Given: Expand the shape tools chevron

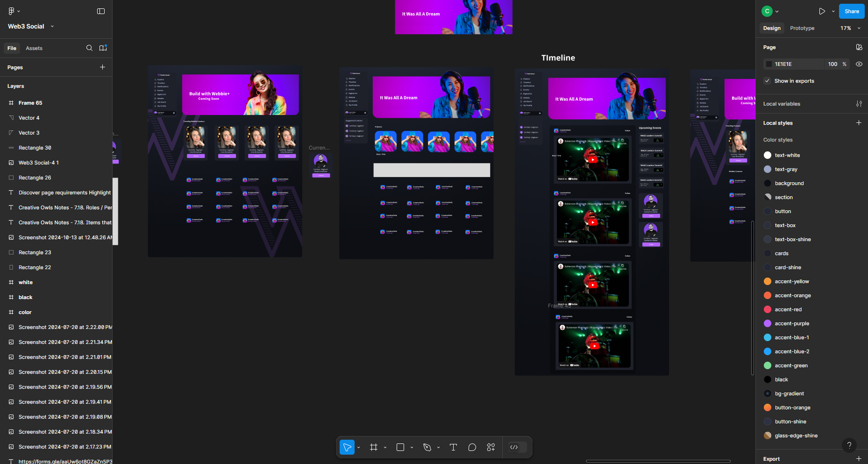Looking at the screenshot, I should coord(412,448).
